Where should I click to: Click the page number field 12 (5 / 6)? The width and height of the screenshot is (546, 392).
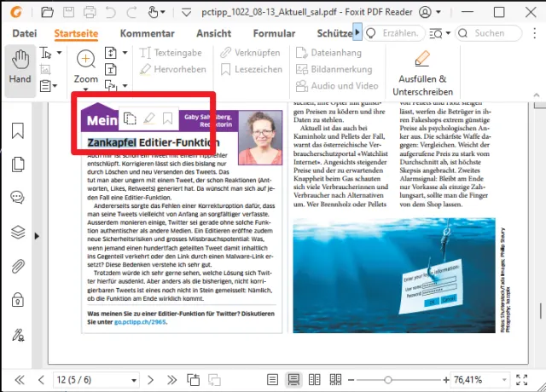(x=96, y=380)
